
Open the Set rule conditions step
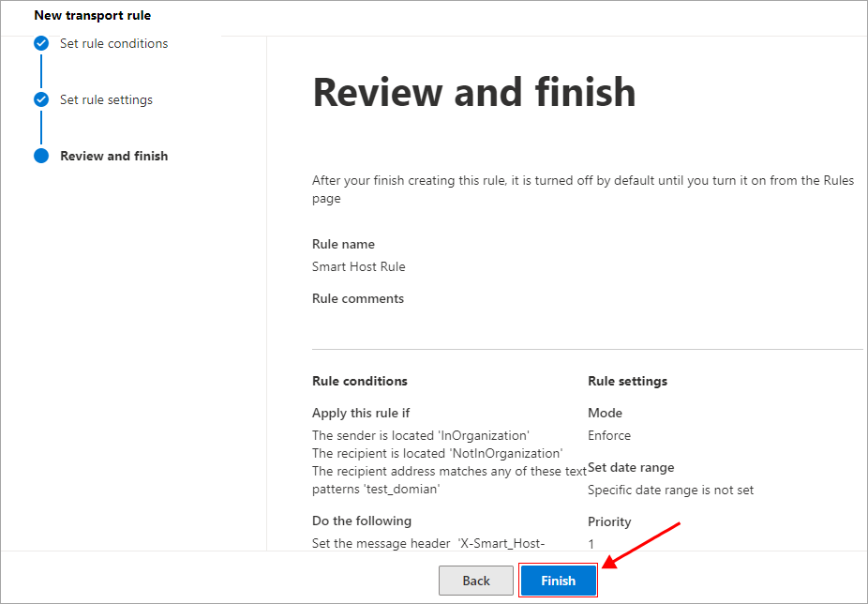pos(113,43)
